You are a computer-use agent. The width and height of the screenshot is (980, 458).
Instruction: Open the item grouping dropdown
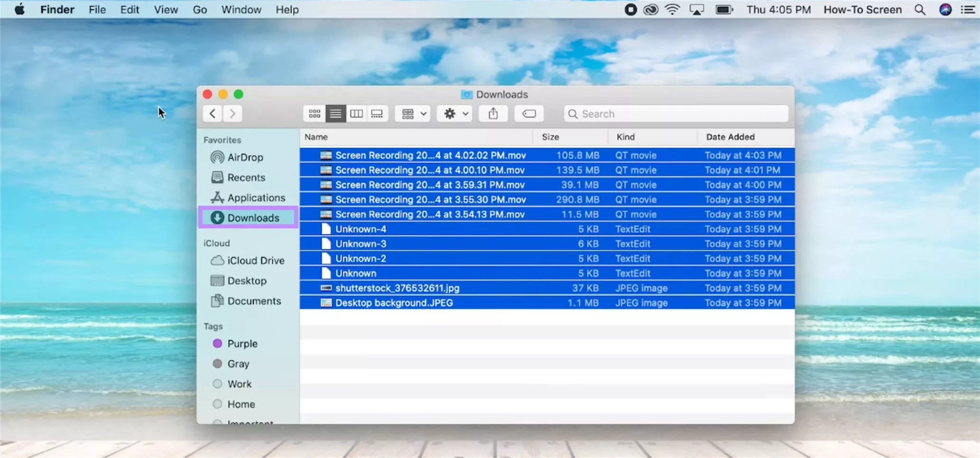click(412, 113)
